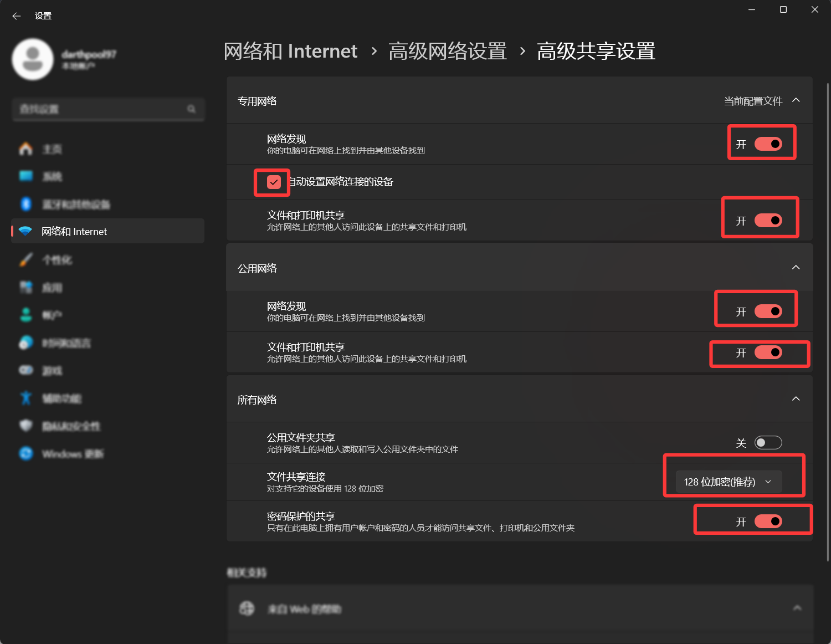Screen dimensions: 831x644
Task: Turn off 网络发现 under 专用网络
Action: (768, 144)
